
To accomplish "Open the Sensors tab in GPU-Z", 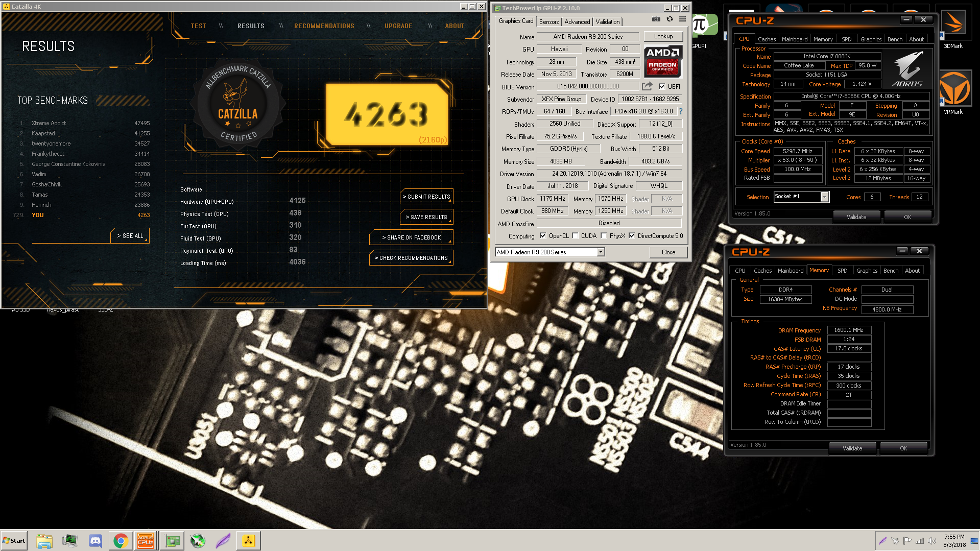I will click(549, 21).
